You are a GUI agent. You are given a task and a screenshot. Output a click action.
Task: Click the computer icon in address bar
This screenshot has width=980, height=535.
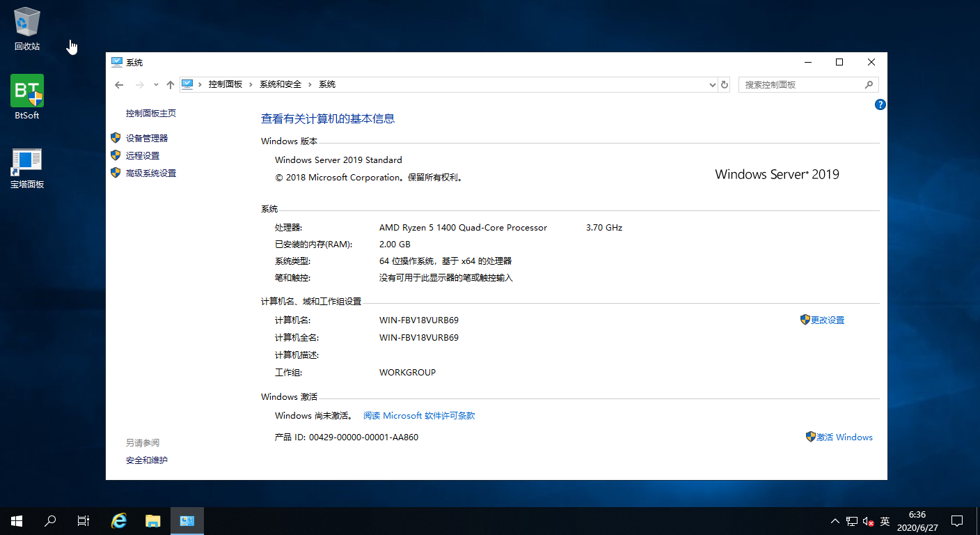point(187,84)
